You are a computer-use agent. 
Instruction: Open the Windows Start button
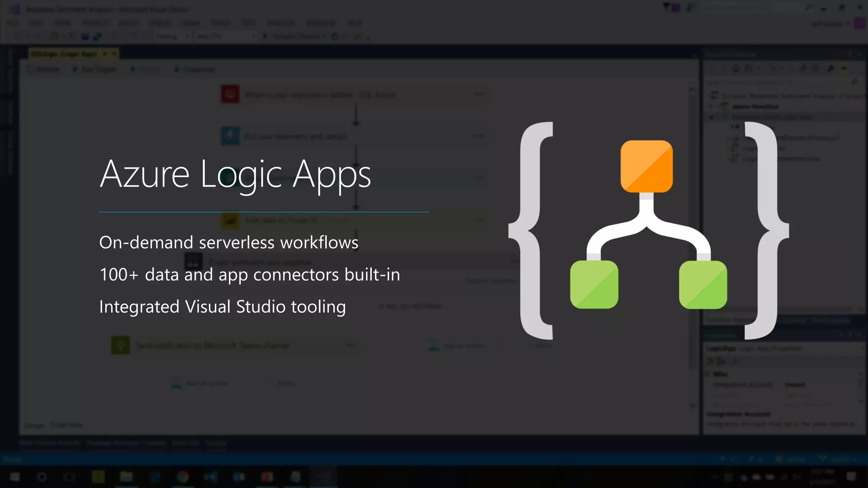coord(15,477)
